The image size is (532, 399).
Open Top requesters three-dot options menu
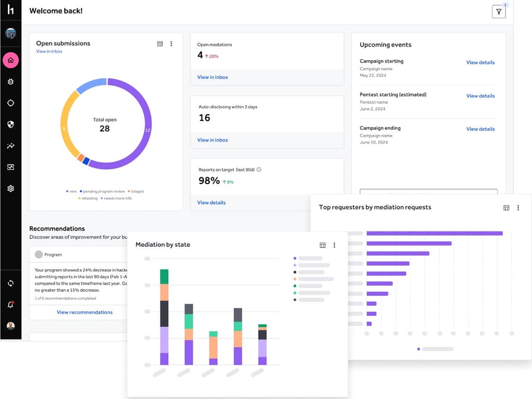518,208
